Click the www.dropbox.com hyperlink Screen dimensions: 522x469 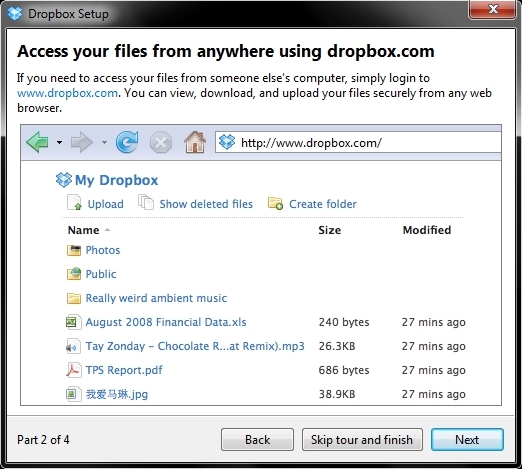coord(67,93)
